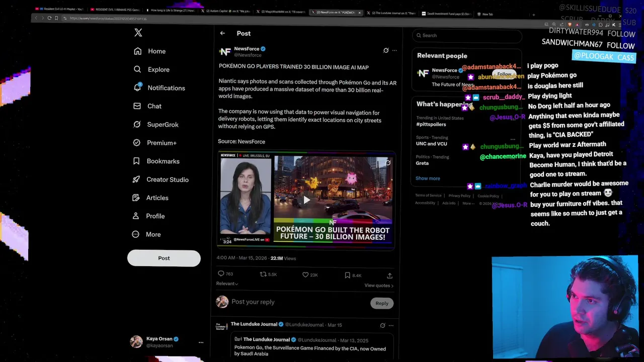Viewport: 644px width, 362px height.
Task: Open the #pittspollers trend
Action: tap(431, 124)
